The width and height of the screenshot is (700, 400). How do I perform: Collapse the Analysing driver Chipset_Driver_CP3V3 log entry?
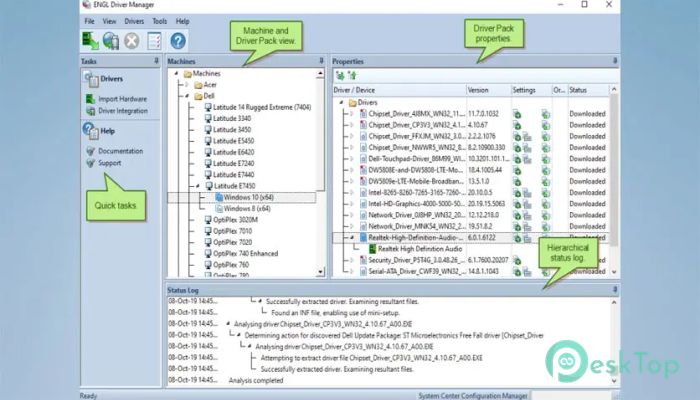(228, 324)
